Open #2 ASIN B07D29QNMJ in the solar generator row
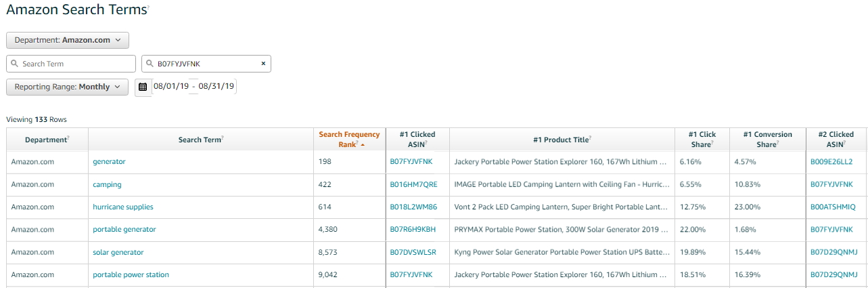Viewport: 868px width, 288px height. click(834, 252)
